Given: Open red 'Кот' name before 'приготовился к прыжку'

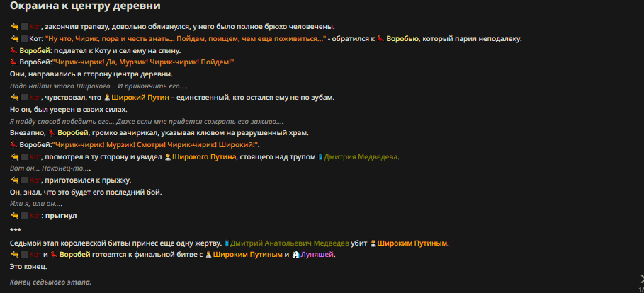Looking at the screenshot, I should 35,180.
